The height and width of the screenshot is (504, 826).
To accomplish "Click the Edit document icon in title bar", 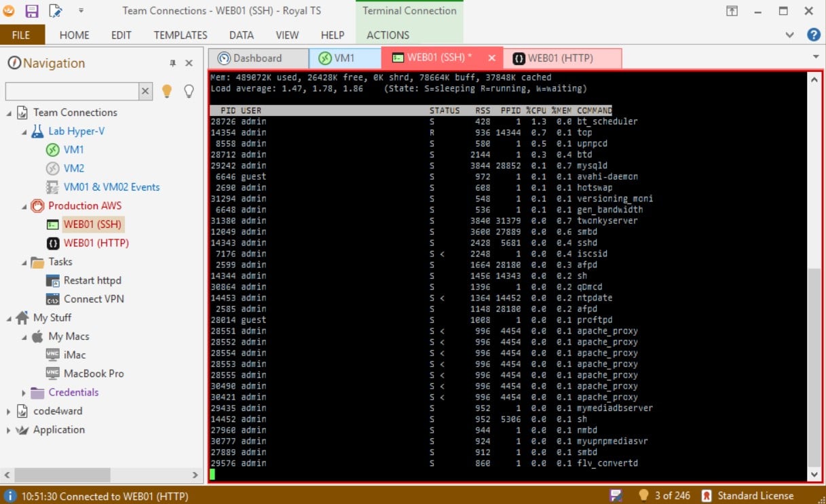I will [x=54, y=11].
